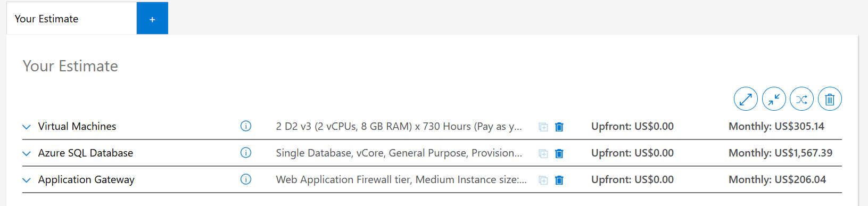Image resolution: width=868 pixels, height=206 pixels.
Task: Open info for Application Gateway
Action: (246, 179)
